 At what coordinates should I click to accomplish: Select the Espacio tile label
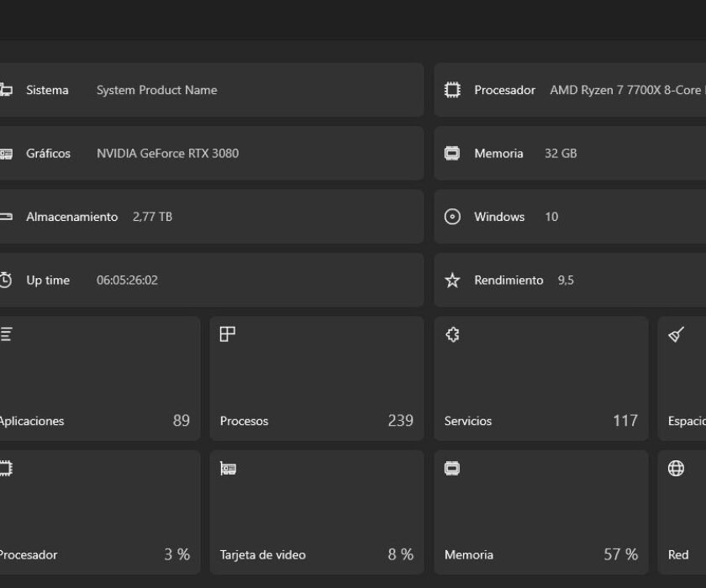(x=687, y=421)
